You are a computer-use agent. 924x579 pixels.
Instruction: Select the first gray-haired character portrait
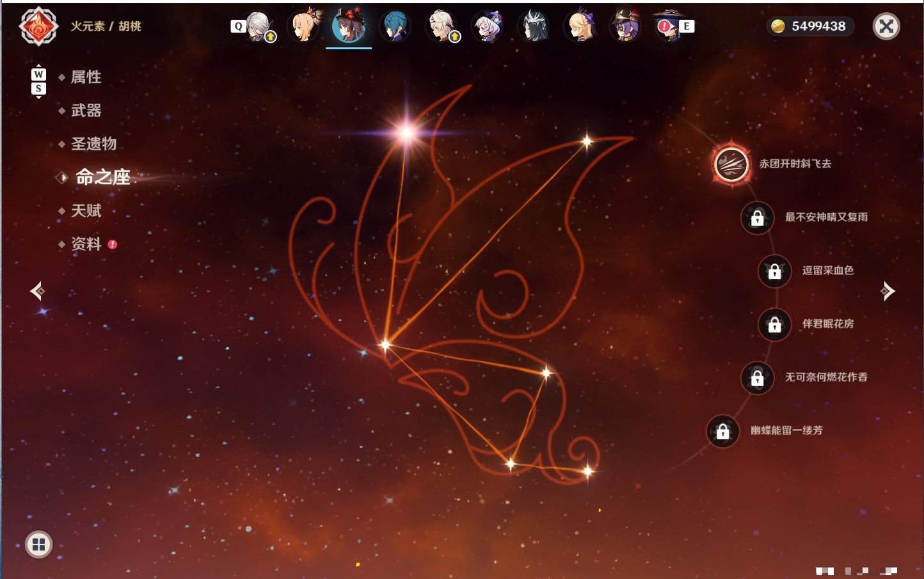point(259,26)
